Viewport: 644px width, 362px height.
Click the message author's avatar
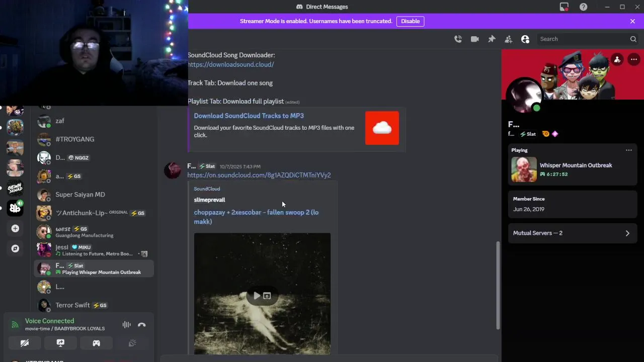tap(173, 171)
